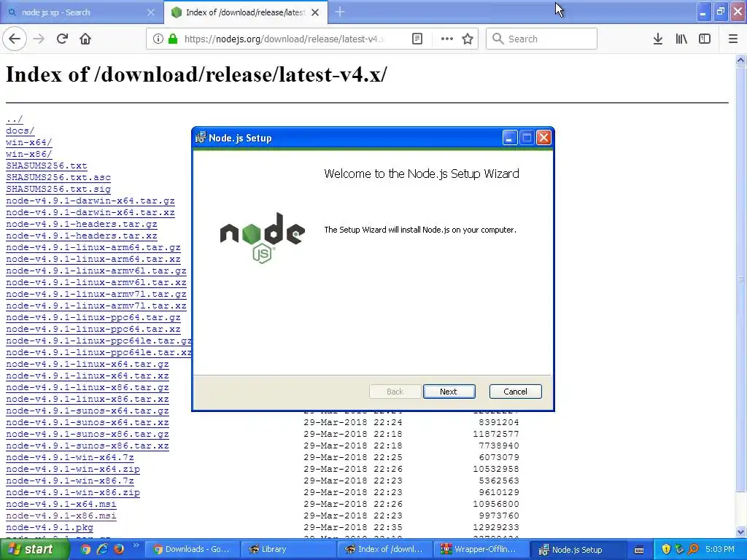Open the Firefox library icon
The image size is (747, 560).
pos(681,39)
